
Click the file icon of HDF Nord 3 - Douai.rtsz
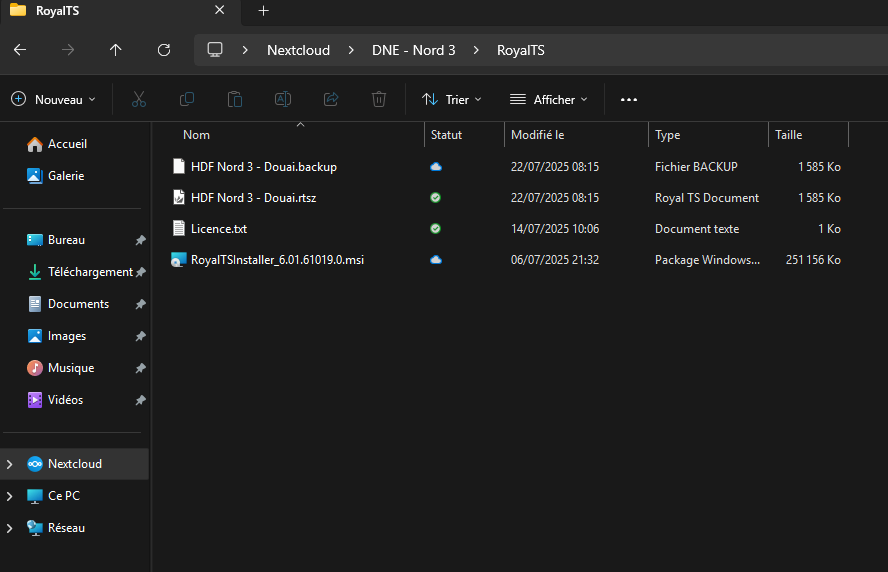coord(179,198)
